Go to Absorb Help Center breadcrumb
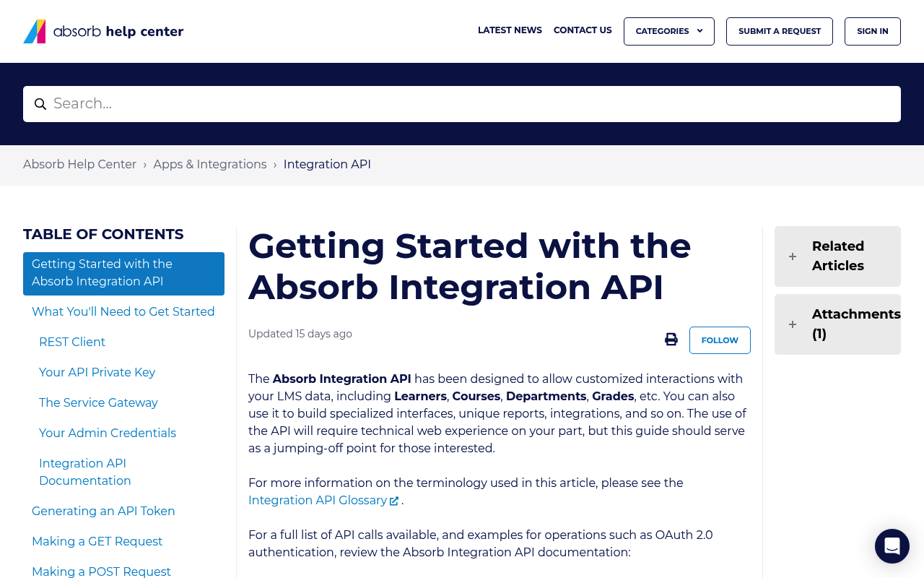This screenshot has height=578, width=924. pyautogui.click(x=79, y=165)
